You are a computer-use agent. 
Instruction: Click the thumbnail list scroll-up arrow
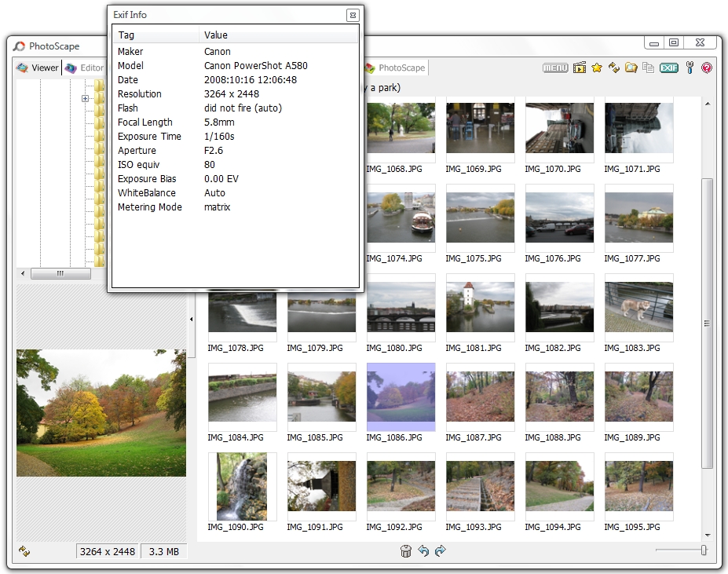pyautogui.click(x=708, y=104)
